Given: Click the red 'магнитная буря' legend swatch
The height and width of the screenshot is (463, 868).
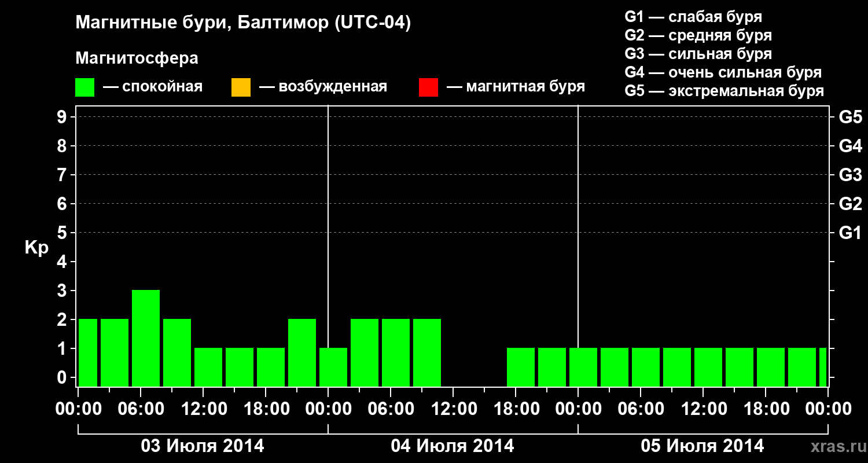Looking at the screenshot, I should 428,87.
